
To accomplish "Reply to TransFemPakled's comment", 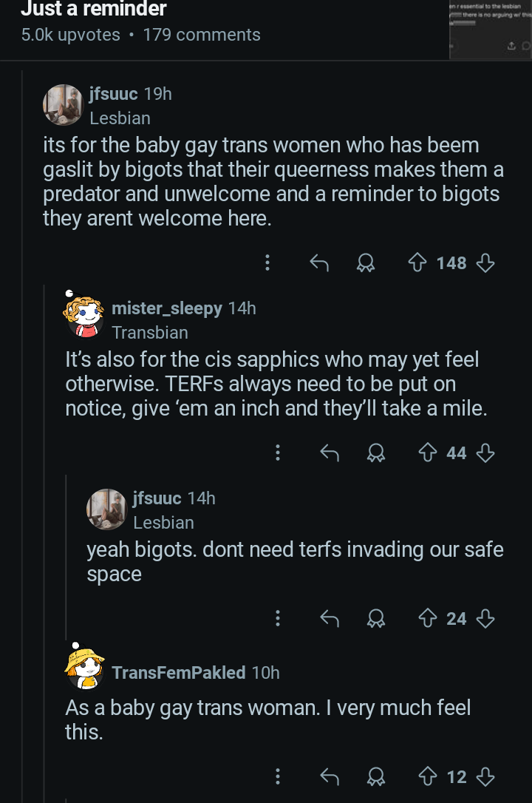I will coord(329,776).
